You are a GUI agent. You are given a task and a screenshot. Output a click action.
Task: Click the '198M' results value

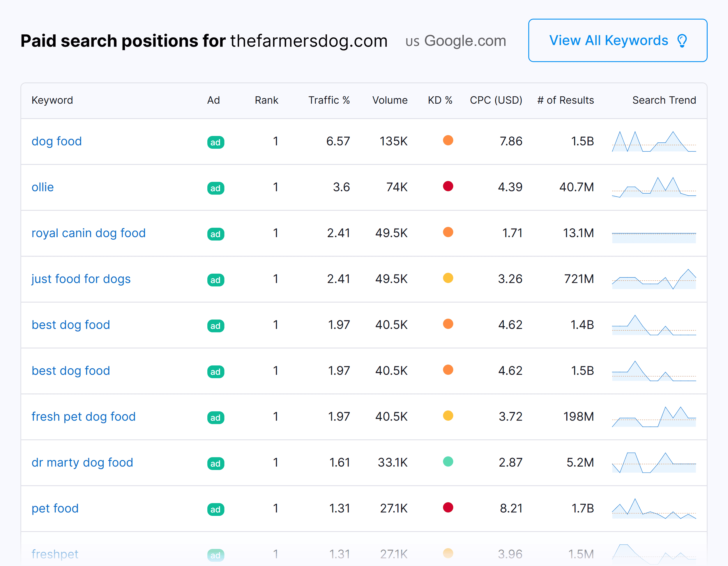(x=579, y=417)
